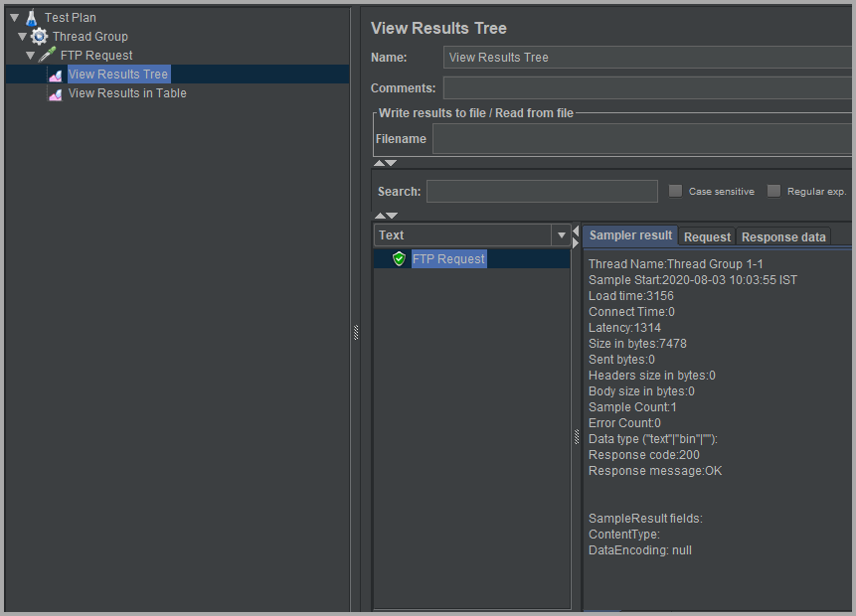Collapse the Test Plan tree node
856x616 pixels.
14,17
